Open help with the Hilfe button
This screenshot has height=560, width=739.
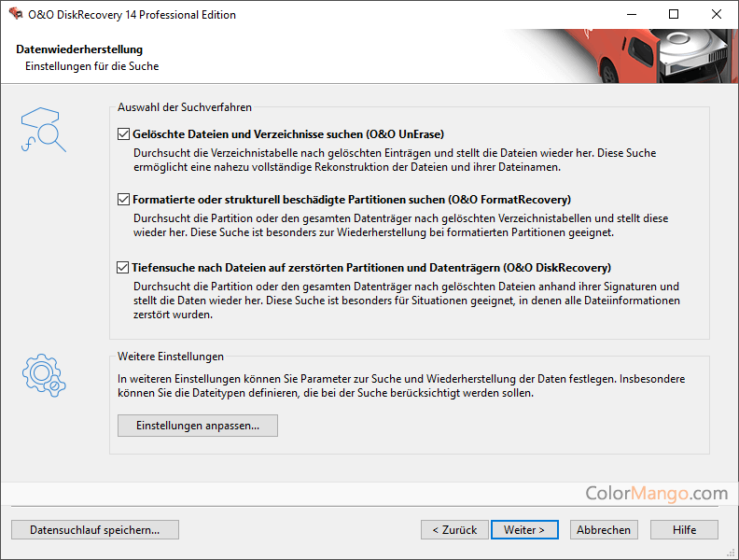coord(684,529)
